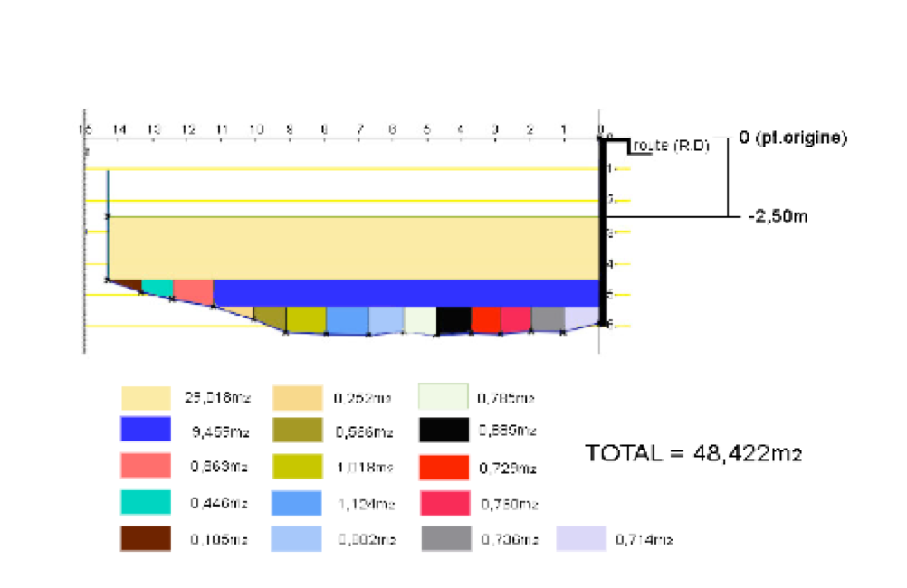Click the route (R.D) label
Image resolution: width=907 pixels, height=588 pixels.
670,145
